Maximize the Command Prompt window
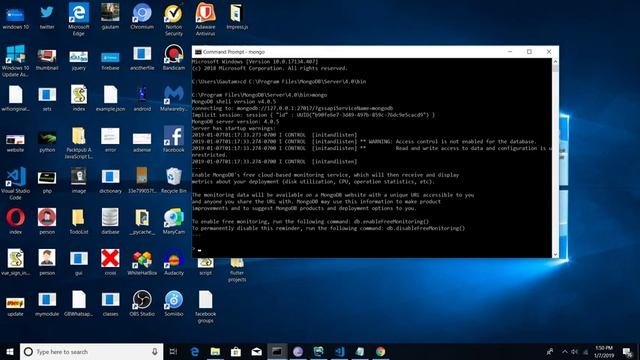 tap(529, 52)
